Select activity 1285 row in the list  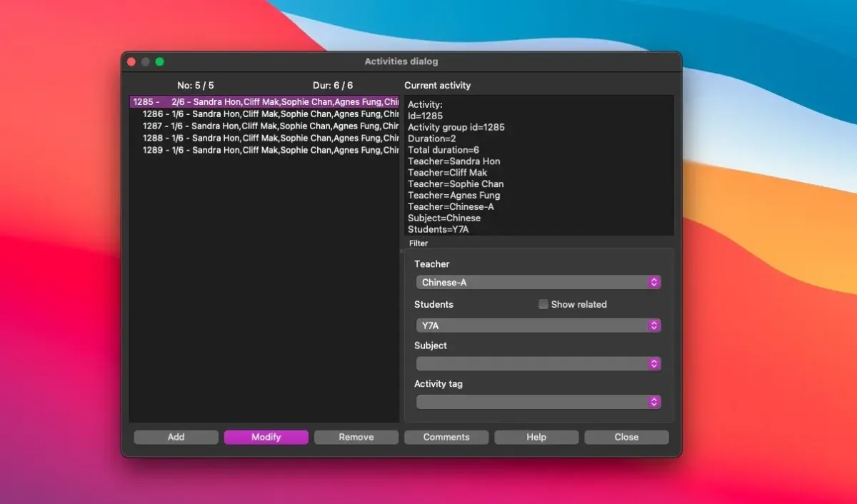(x=264, y=102)
